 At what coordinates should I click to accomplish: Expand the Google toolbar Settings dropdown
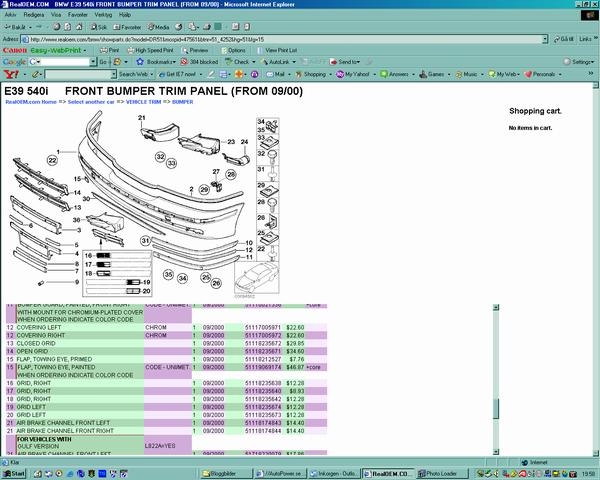(x=582, y=61)
